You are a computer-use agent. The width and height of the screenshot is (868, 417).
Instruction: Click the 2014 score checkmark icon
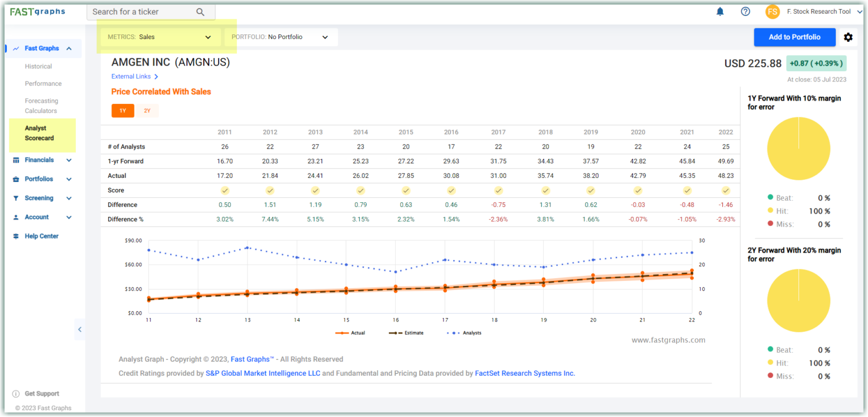pos(361,190)
